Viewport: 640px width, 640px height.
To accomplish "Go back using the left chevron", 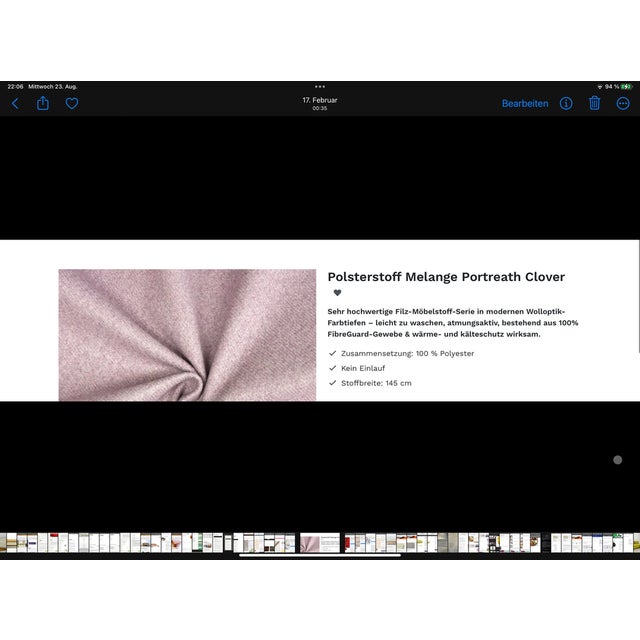I will (15, 103).
